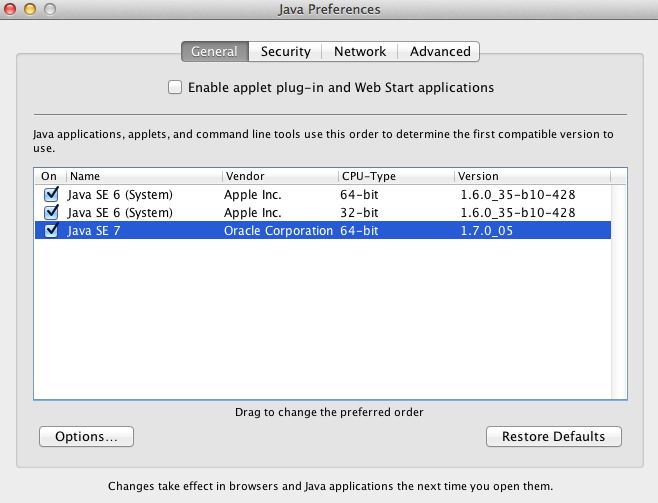The image size is (658, 503).
Task: Uncheck the Java SE 7 checkbox
Action: click(x=51, y=230)
